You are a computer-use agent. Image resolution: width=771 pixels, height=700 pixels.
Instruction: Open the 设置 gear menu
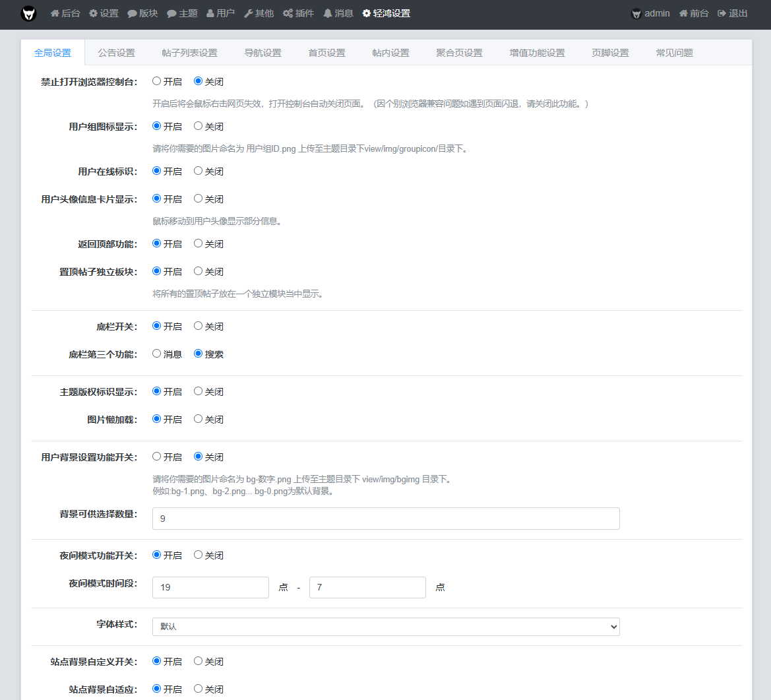[x=104, y=13]
